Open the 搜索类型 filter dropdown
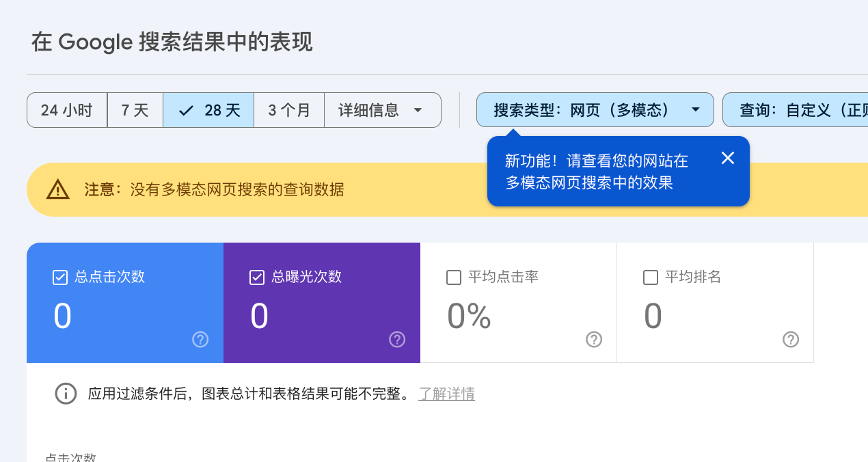This screenshot has width=868, height=462. pyautogui.click(x=595, y=110)
